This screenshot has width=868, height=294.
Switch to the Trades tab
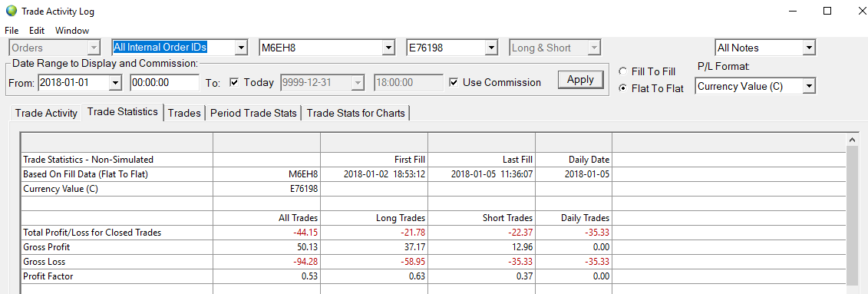click(x=184, y=113)
